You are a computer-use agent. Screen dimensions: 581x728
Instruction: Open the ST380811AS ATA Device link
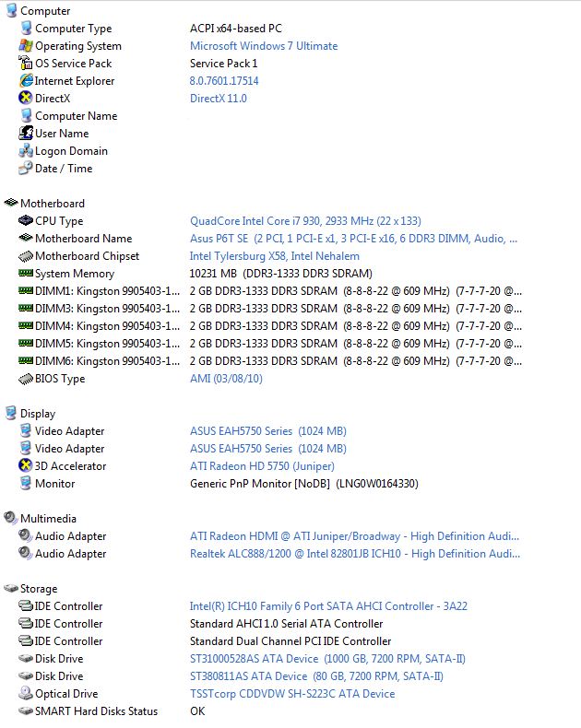pyautogui.click(x=316, y=676)
